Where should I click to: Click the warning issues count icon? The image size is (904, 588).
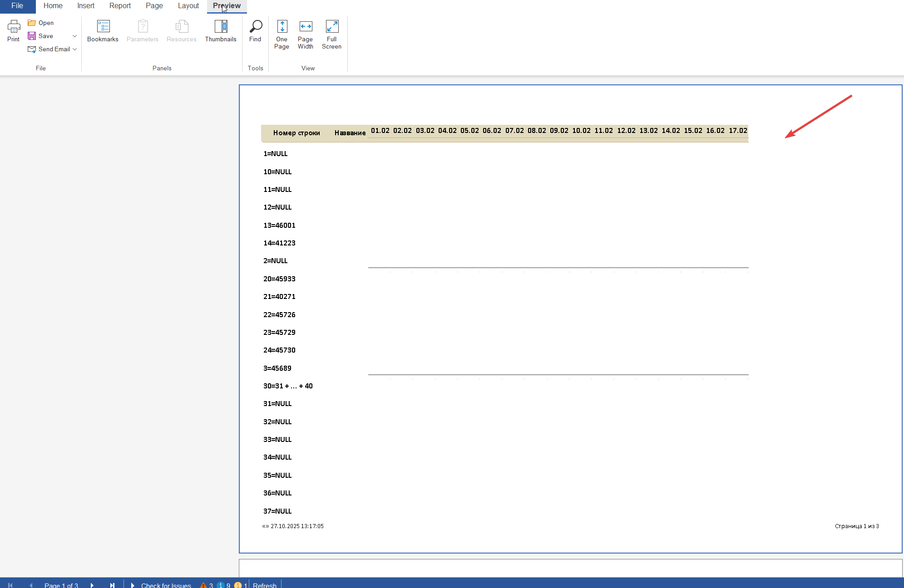coord(203,585)
